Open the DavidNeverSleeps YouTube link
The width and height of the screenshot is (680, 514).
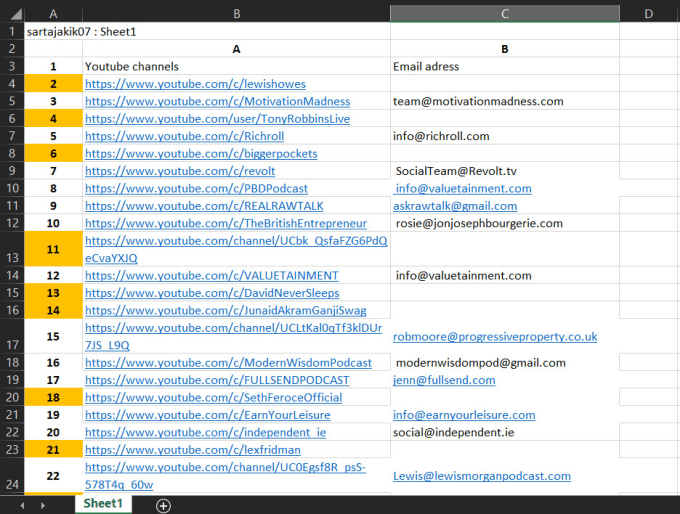[212, 293]
